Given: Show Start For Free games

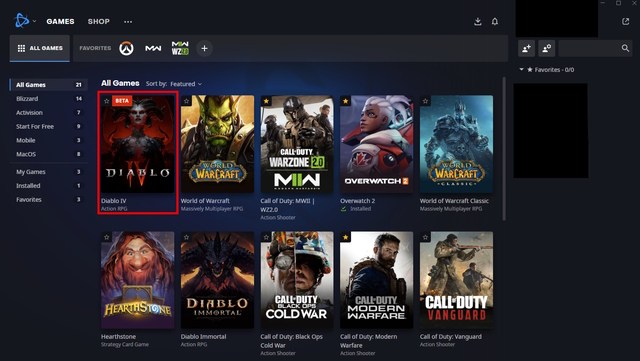Looking at the screenshot, I should (x=48, y=127).
